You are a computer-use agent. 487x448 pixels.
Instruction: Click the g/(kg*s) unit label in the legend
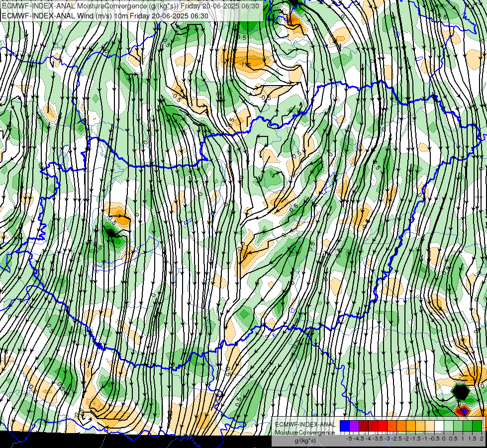pos(305,441)
